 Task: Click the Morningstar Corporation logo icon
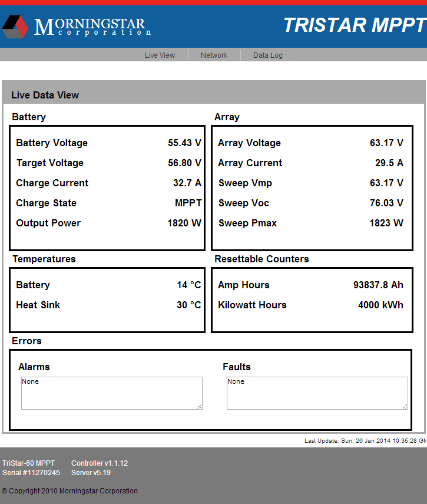click(x=15, y=27)
